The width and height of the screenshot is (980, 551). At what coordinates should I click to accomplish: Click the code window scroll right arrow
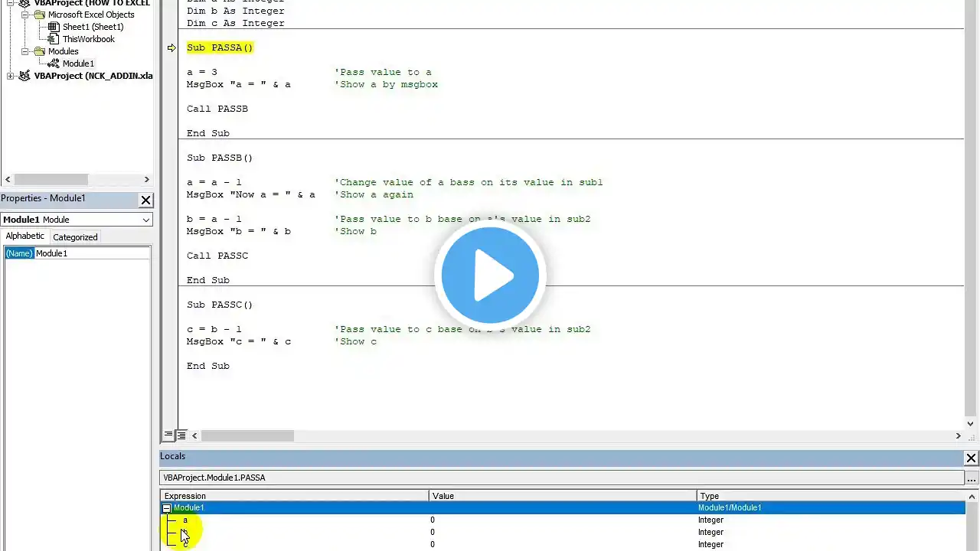tap(958, 435)
